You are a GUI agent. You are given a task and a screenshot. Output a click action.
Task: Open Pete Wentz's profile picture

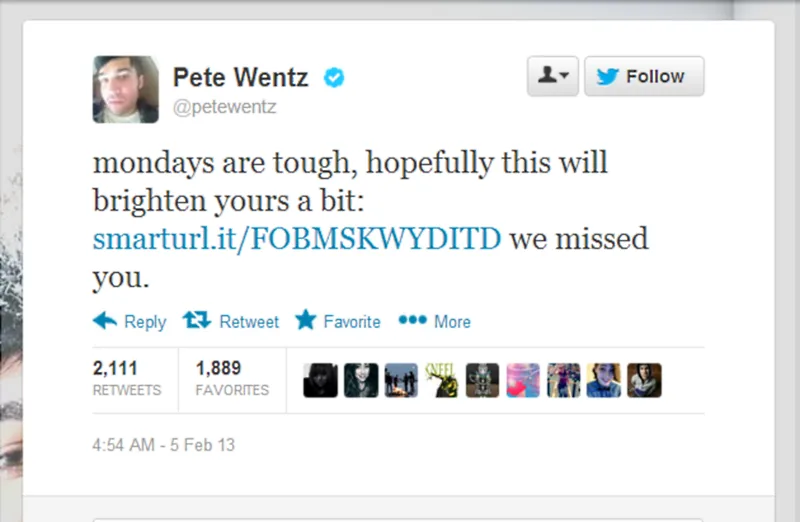[126, 89]
